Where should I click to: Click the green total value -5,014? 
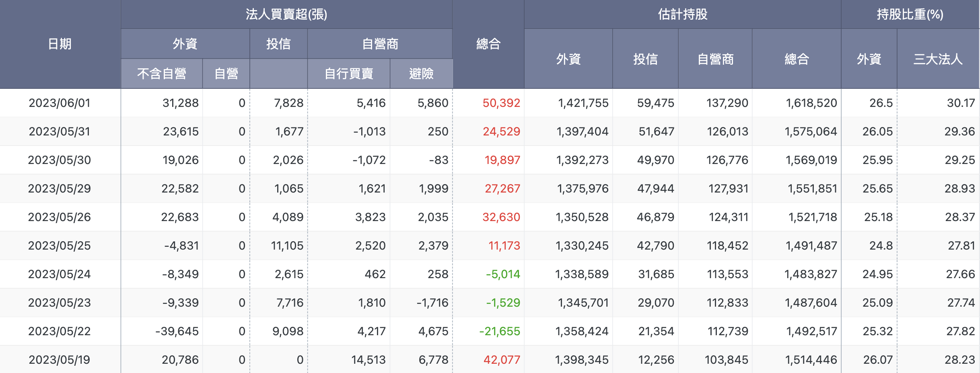(503, 274)
